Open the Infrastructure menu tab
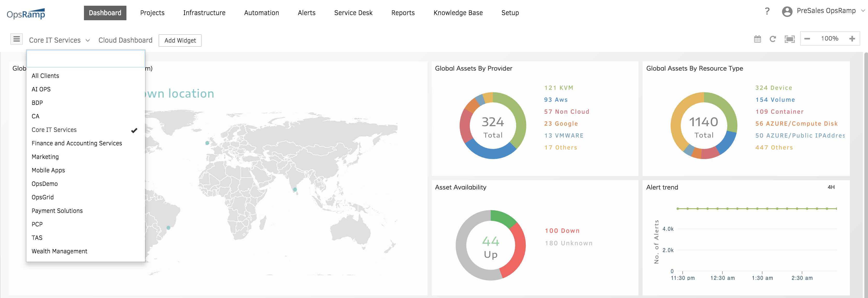Image resolution: width=868 pixels, height=298 pixels. click(204, 13)
